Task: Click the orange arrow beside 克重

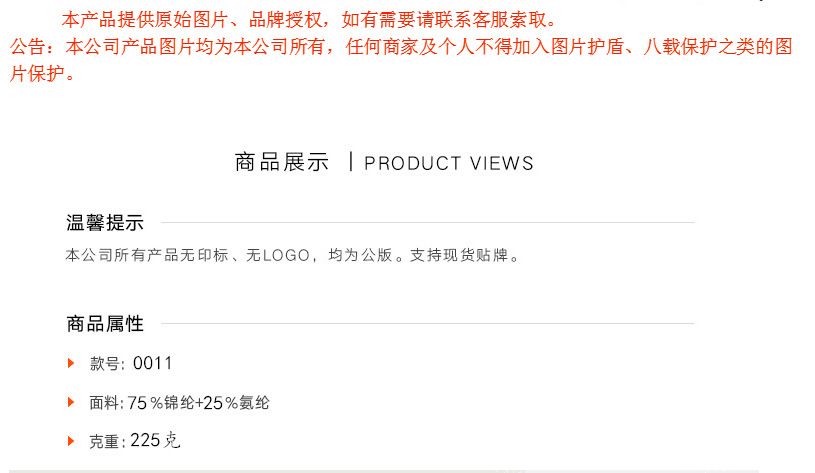Action: (71, 441)
